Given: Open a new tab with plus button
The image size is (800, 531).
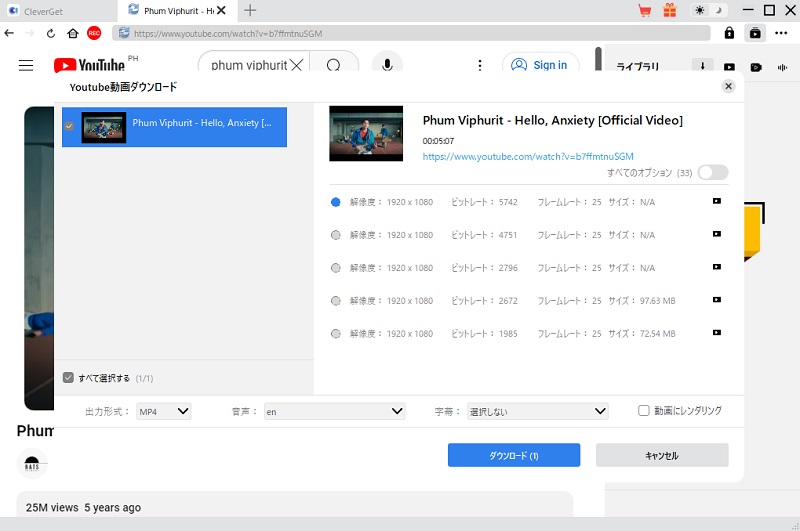Looking at the screenshot, I should coord(250,10).
